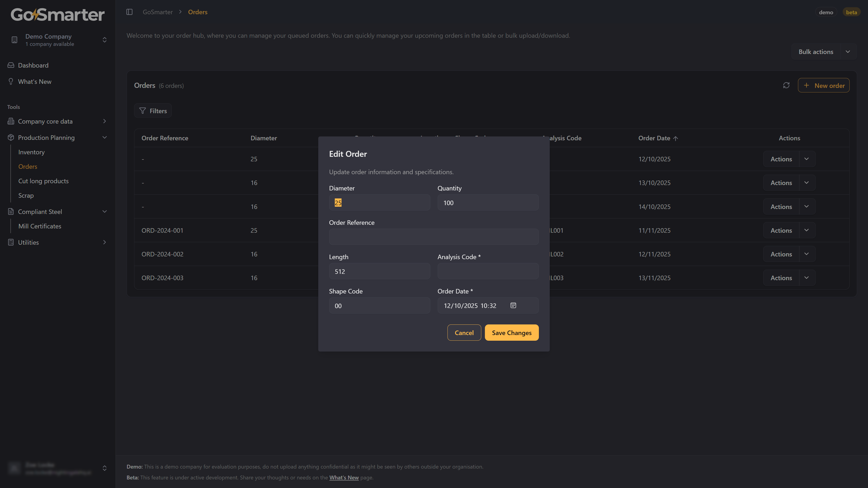
Task: Go to Inventory in the sidebar
Action: point(31,152)
